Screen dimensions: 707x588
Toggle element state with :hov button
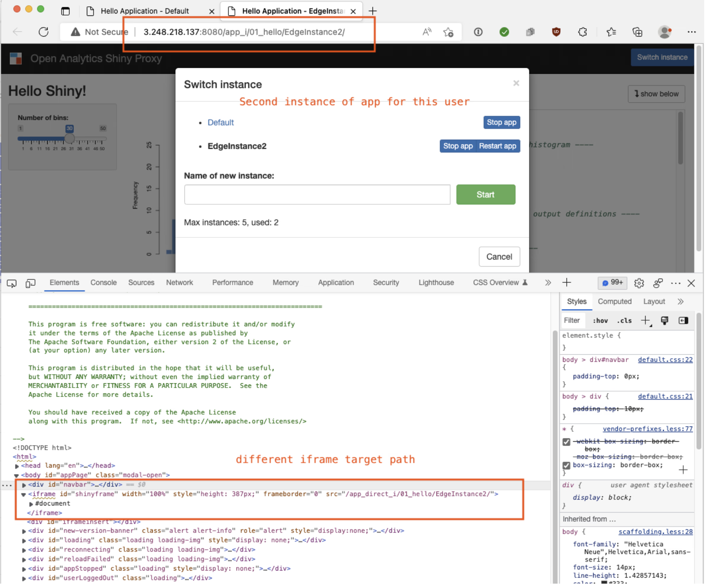pyautogui.click(x=600, y=320)
